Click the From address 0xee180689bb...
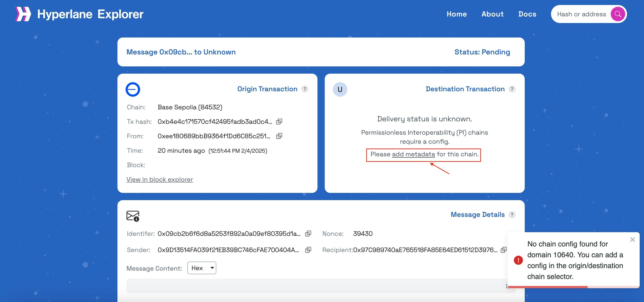 pyautogui.click(x=214, y=136)
